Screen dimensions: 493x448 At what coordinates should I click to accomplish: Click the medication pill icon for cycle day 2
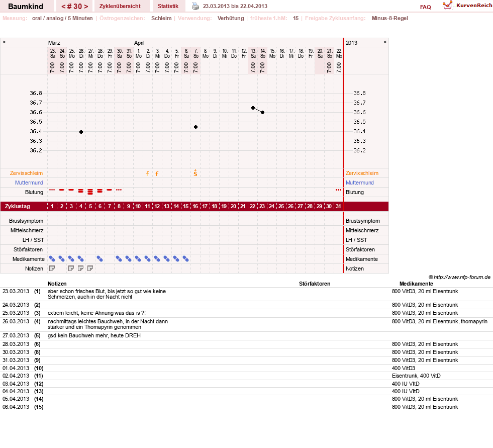point(62,259)
